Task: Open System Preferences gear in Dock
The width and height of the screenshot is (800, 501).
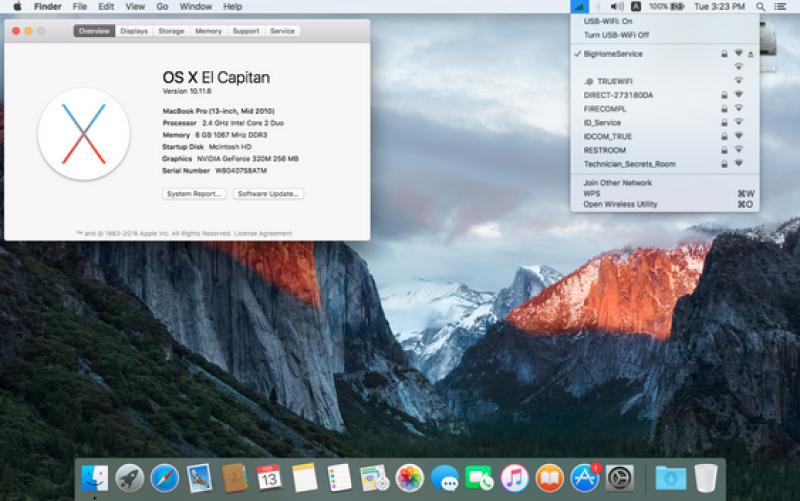Action: click(619, 478)
